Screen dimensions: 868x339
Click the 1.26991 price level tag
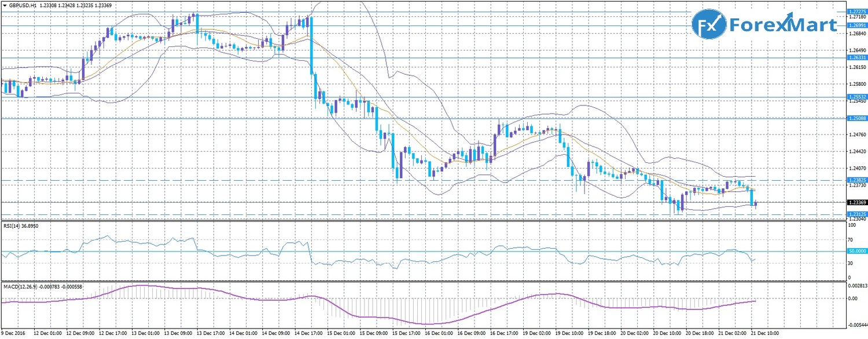point(857,25)
